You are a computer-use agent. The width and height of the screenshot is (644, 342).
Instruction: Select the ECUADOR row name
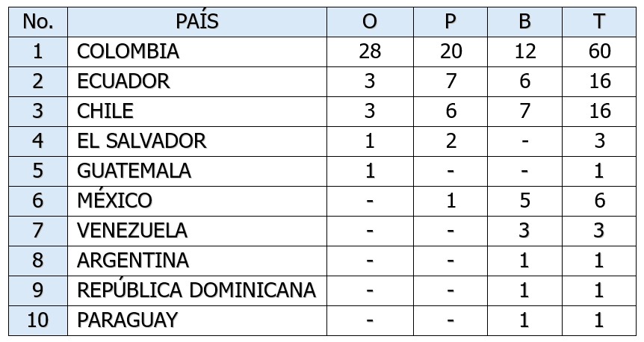[x=124, y=81]
